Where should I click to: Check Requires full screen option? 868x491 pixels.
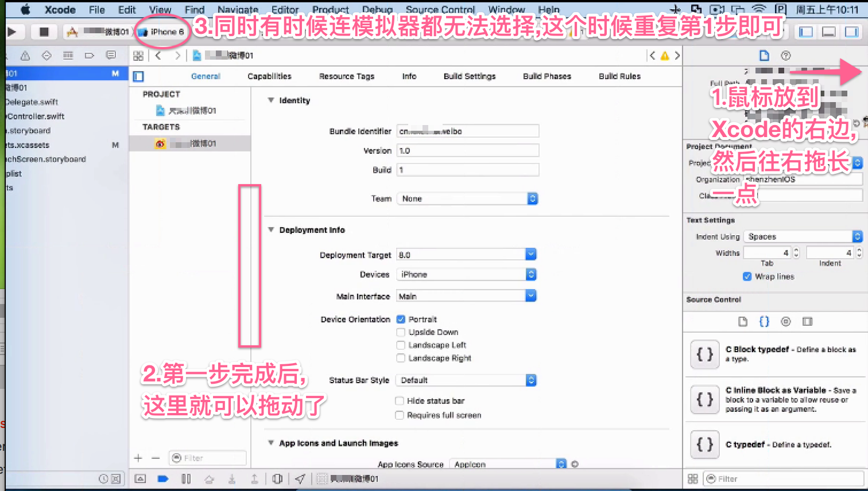pos(400,415)
